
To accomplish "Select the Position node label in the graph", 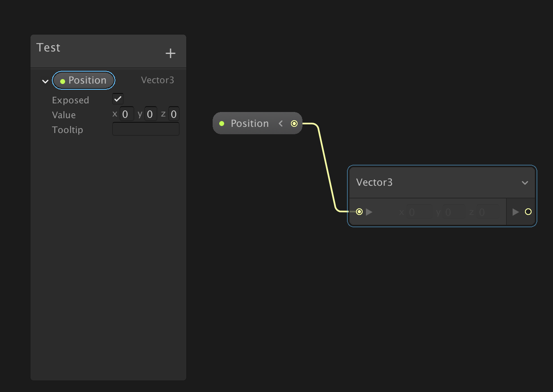I will click(249, 124).
